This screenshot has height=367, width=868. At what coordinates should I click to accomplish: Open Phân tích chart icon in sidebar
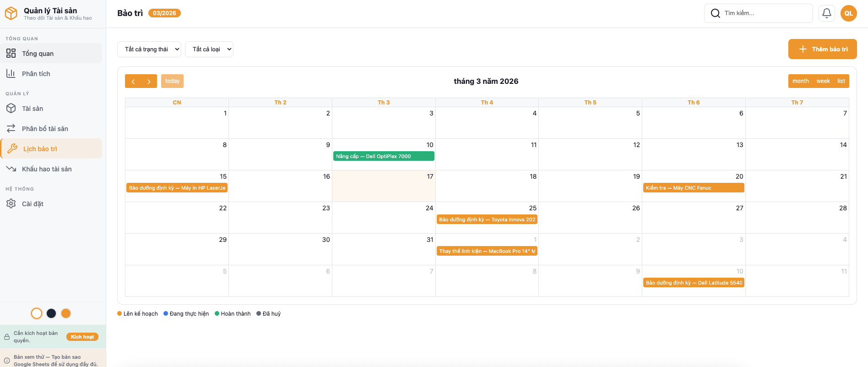(x=11, y=74)
